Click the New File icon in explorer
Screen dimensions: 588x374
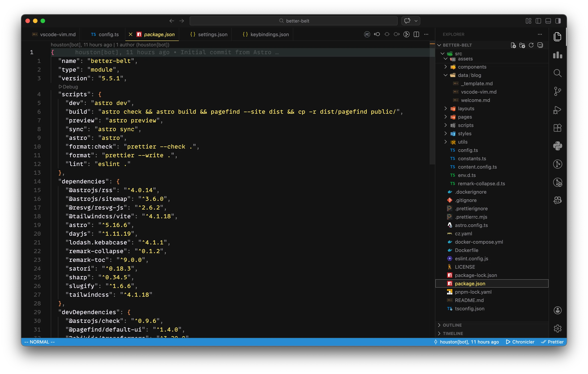[513, 45]
